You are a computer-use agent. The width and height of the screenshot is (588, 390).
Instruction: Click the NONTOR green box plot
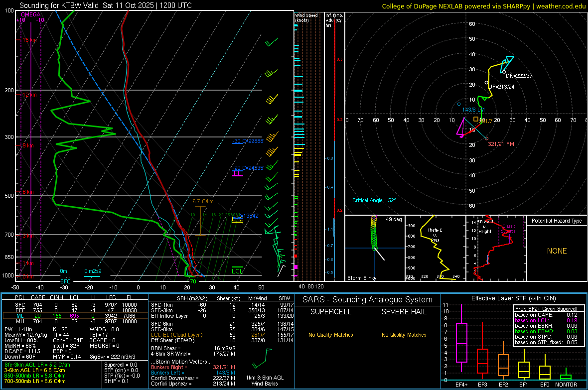point(566,375)
